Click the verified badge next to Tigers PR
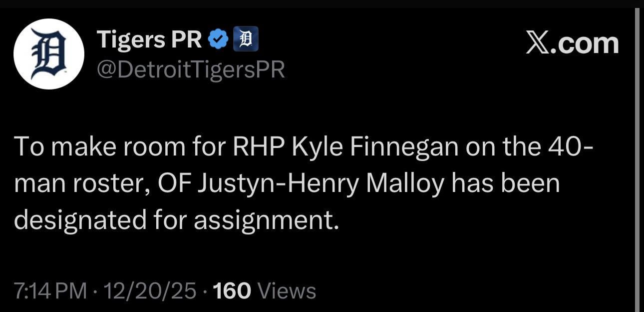The image size is (644, 312). [219, 37]
